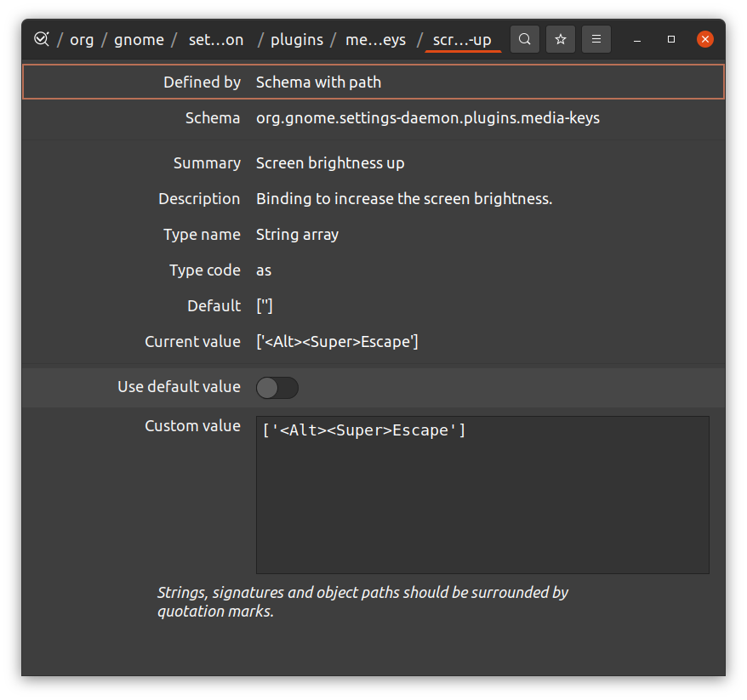Select the 'Defined by' row

pyautogui.click(x=373, y=83)
